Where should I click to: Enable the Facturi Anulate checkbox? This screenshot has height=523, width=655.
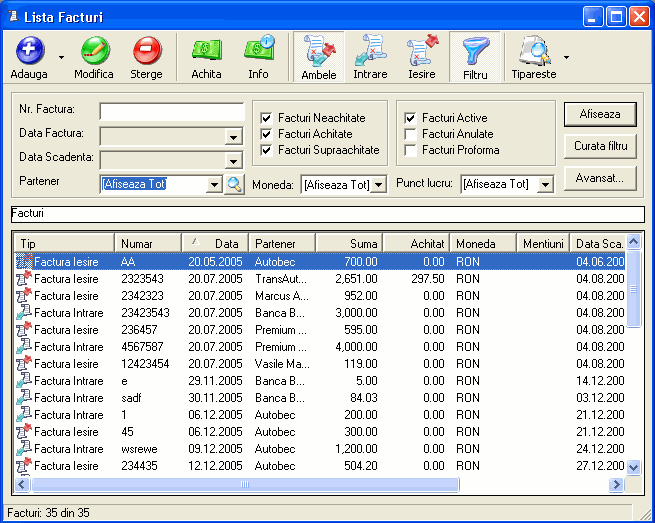pos(410,134)
